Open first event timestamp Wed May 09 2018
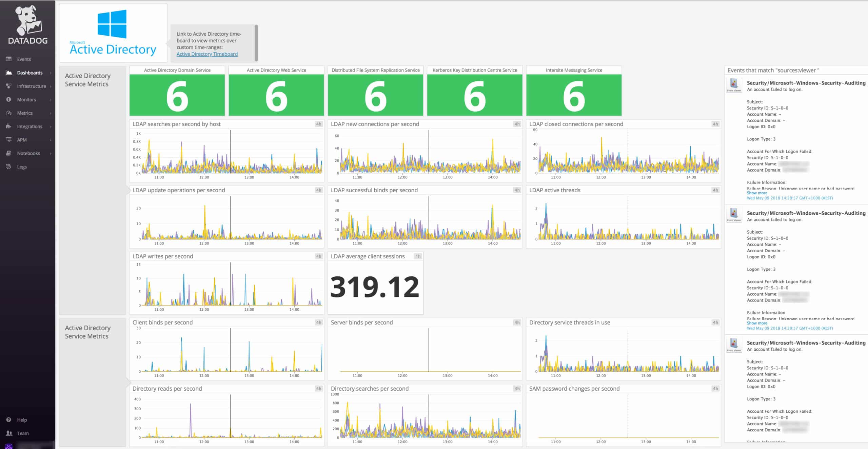 [x=790, y=198]
